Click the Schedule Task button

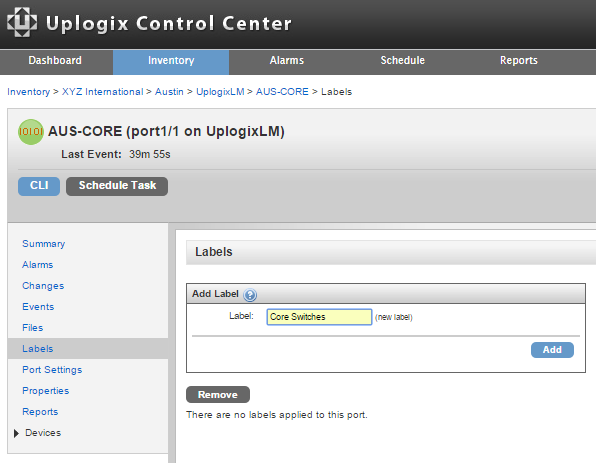tap(117, 186)
